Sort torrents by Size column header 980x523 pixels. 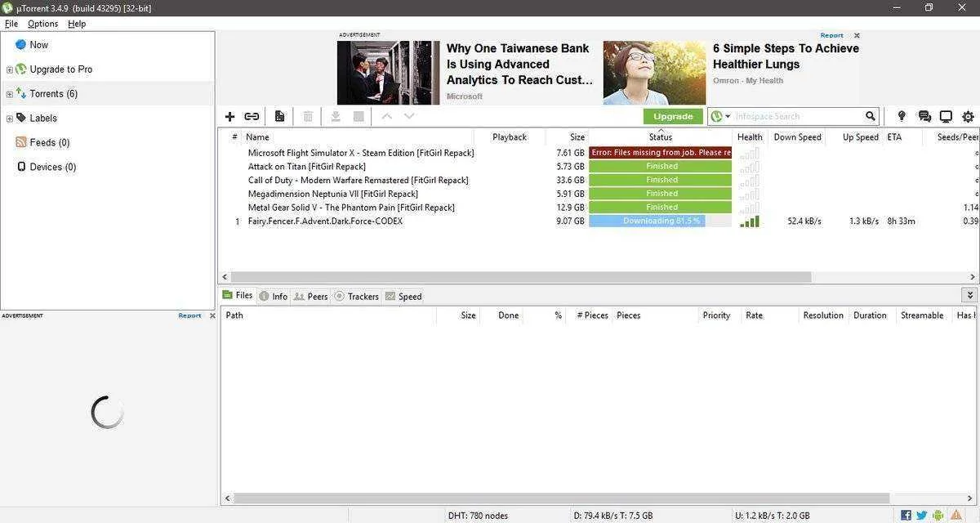577,136
